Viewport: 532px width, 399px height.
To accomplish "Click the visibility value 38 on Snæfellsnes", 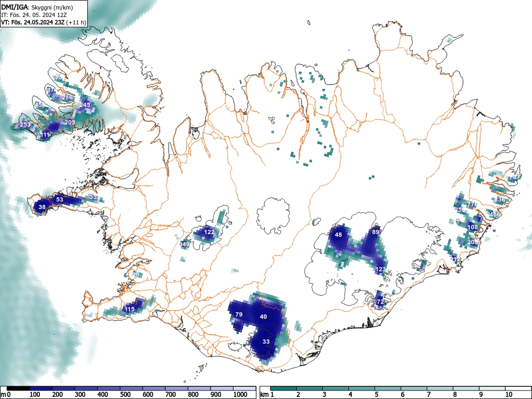I will point(42,207).
